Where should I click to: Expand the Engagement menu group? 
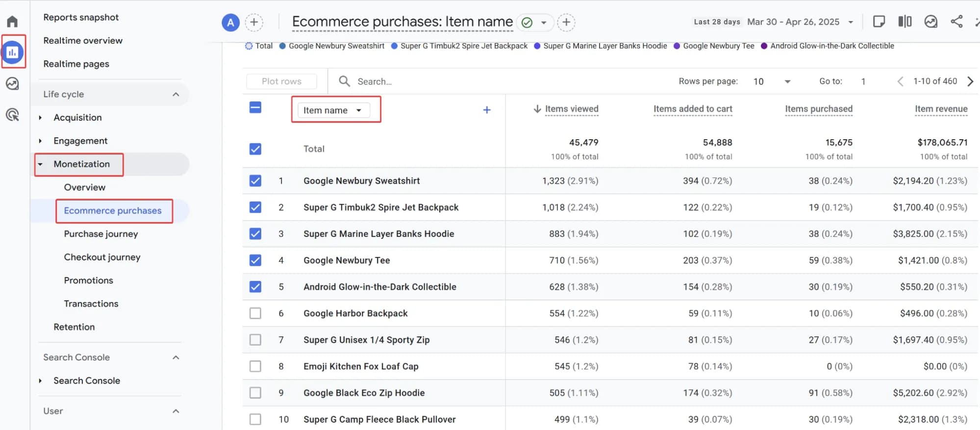40,141
